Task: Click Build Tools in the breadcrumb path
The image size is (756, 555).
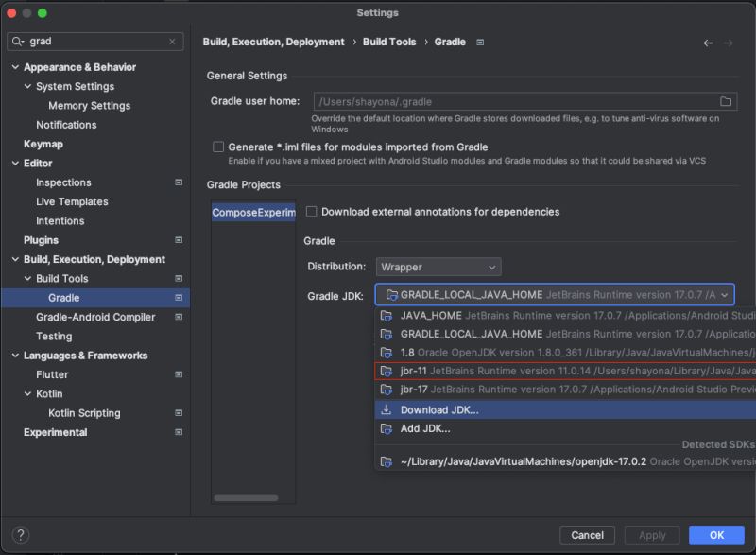Action: pos(391,42)
